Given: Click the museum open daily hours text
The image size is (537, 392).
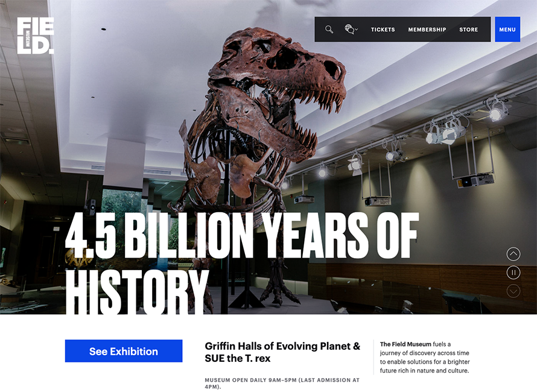Looking at the screenshot, I should tap(282, 383).
